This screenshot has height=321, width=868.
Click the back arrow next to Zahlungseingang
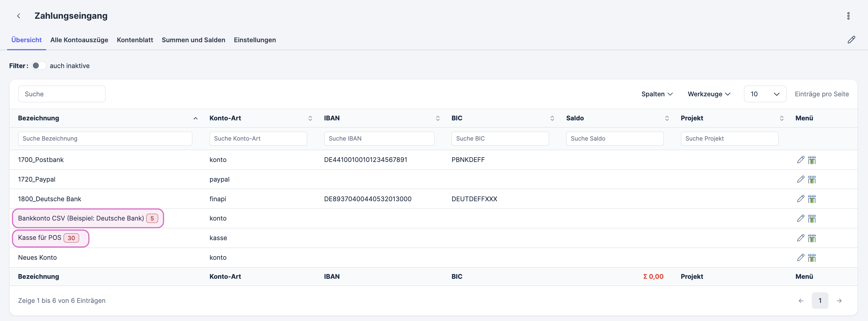[18, 16]
